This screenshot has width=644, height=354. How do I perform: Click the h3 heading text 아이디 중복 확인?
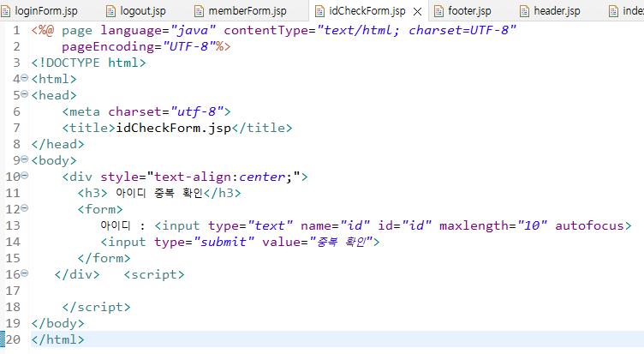[159, 193]
